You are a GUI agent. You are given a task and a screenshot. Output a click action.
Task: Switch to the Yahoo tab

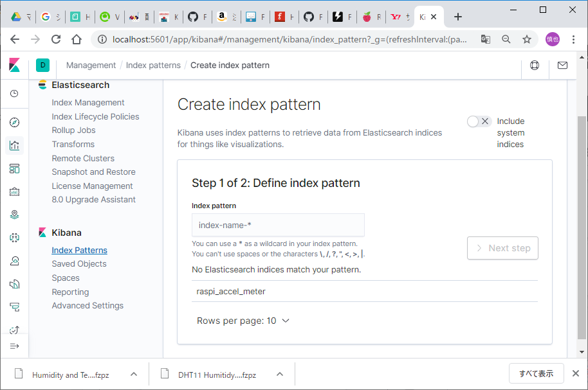point(401,17)
